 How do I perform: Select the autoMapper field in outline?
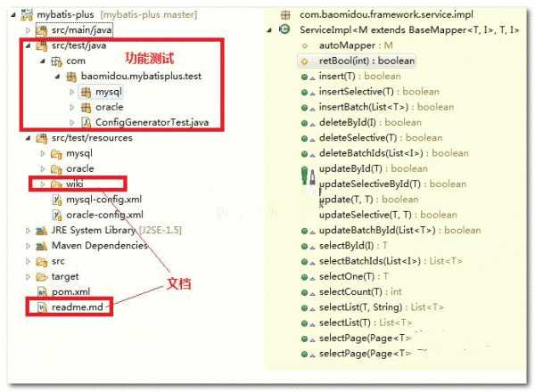point(341,45)
